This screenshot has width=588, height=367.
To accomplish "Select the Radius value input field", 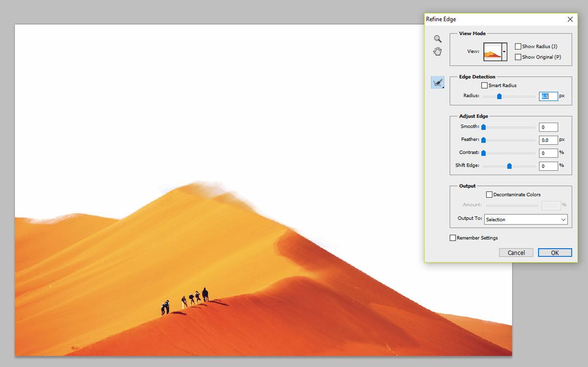I will tap(548, 96).
